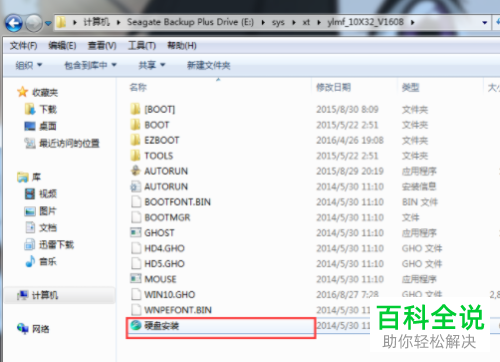
Task: Click ylmf_10X32_V1608 breadcrumb segment
Action: 365,22
